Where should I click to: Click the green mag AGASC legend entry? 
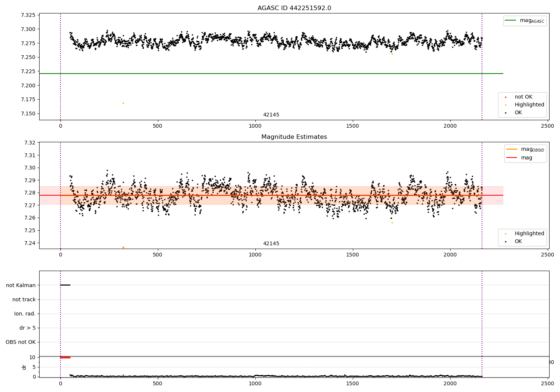tap(525, 21)
